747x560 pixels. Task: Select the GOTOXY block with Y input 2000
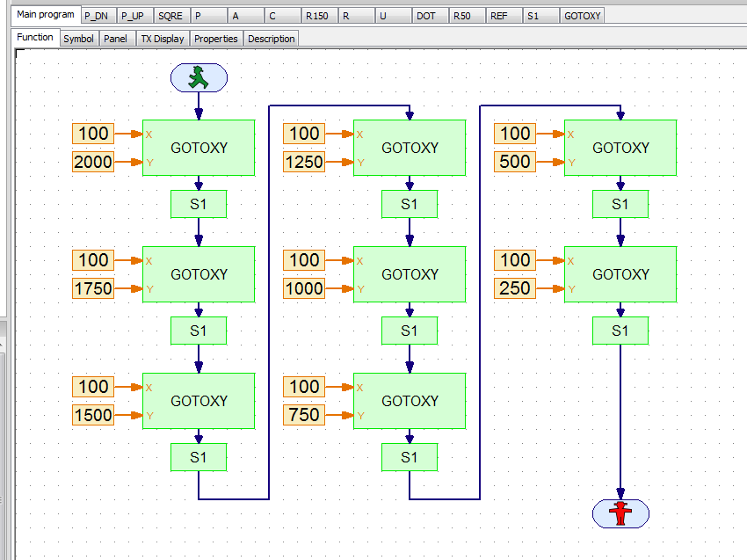(199, 148)
